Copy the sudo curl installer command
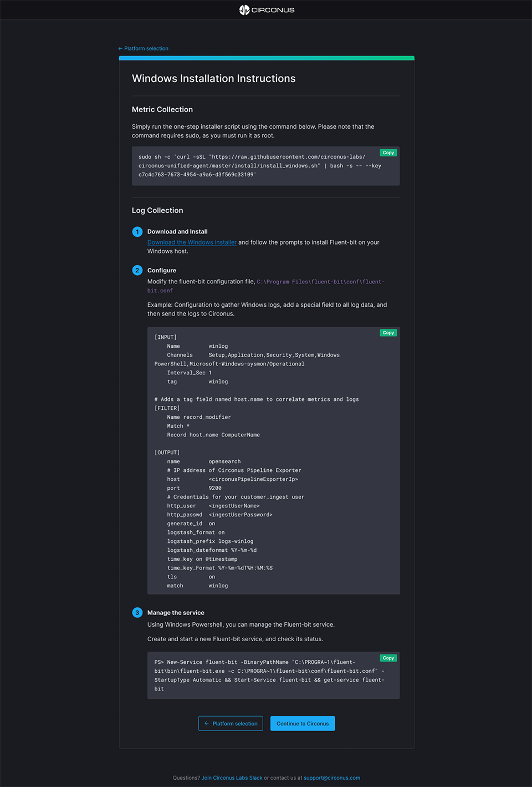 point(388,153)
